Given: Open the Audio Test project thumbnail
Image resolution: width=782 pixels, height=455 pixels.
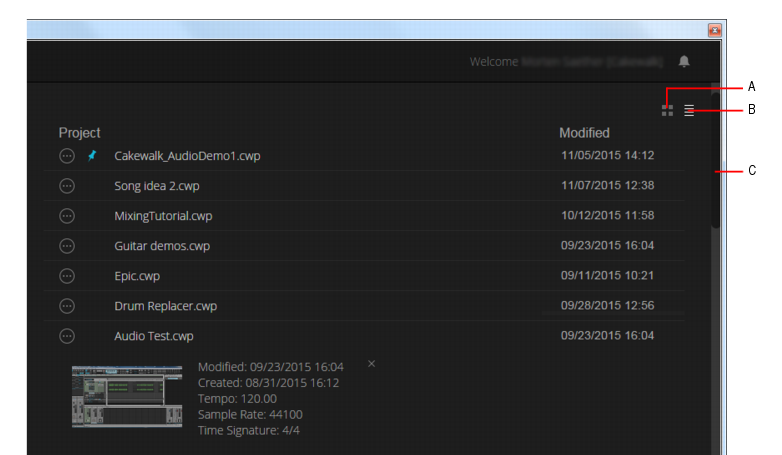Looking at the screenshot, I should tap(127, 396).
